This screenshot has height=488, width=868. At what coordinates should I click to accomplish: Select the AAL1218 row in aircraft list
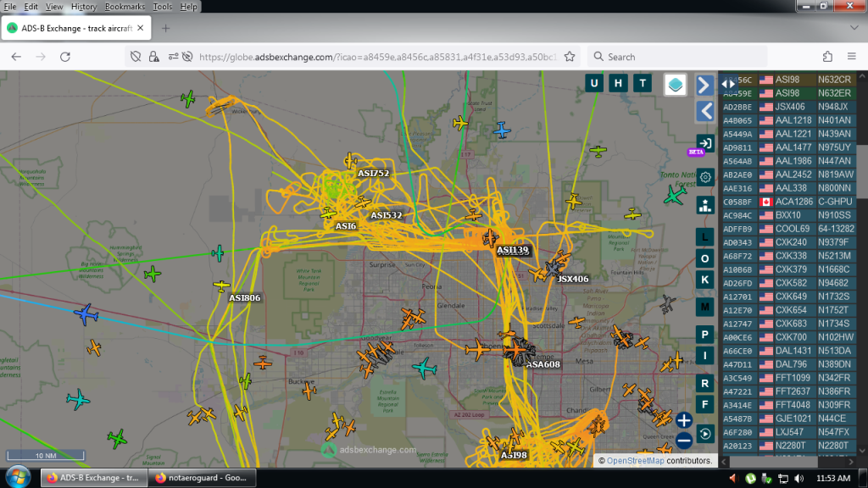point(789,120)
